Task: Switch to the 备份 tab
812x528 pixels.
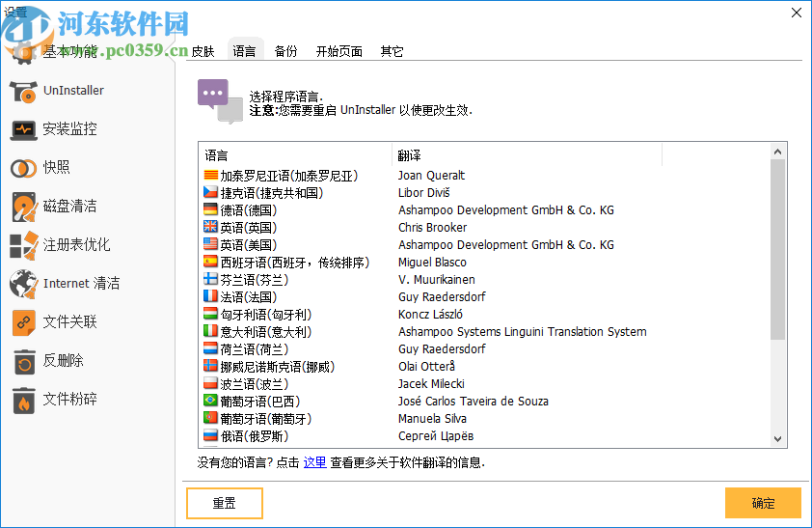Action: point(285,51)
